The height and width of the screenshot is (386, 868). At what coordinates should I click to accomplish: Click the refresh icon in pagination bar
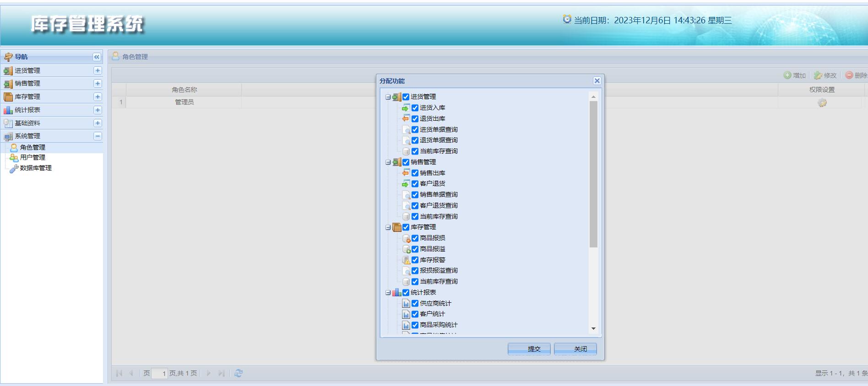(x=239, y=373)
